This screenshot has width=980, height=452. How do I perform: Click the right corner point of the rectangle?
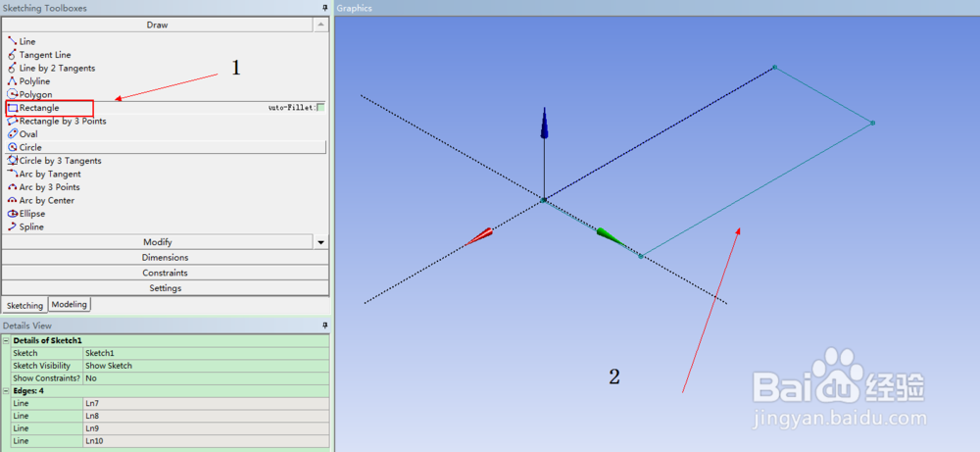[872, 124]
